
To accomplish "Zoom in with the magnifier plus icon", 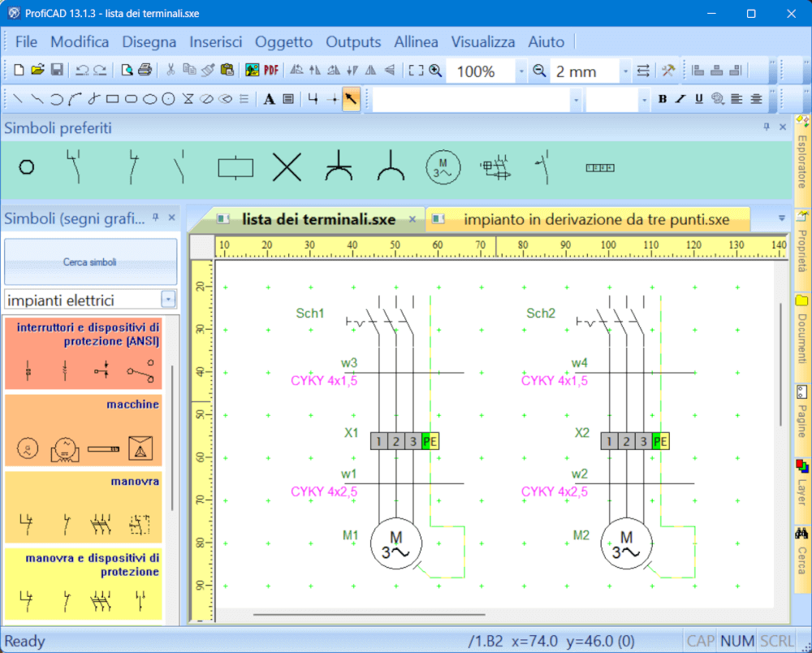I will click(x=435, y=71).
